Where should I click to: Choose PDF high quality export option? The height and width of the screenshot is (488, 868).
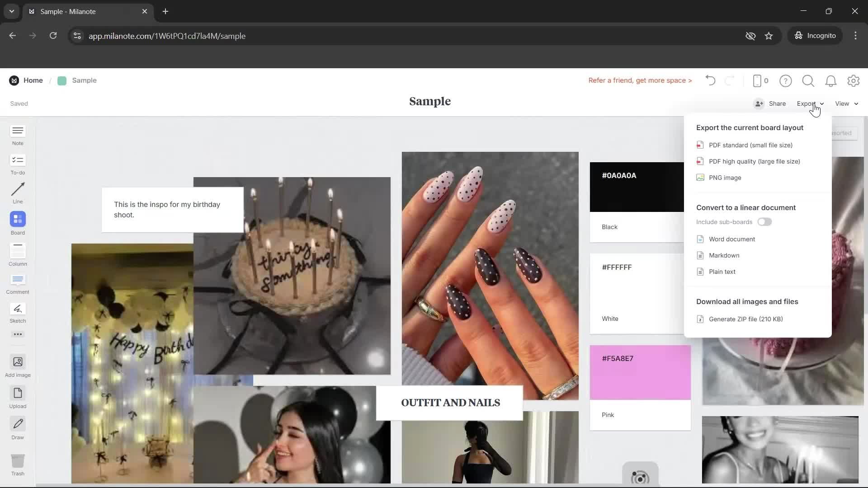click(x=753, y=161)
